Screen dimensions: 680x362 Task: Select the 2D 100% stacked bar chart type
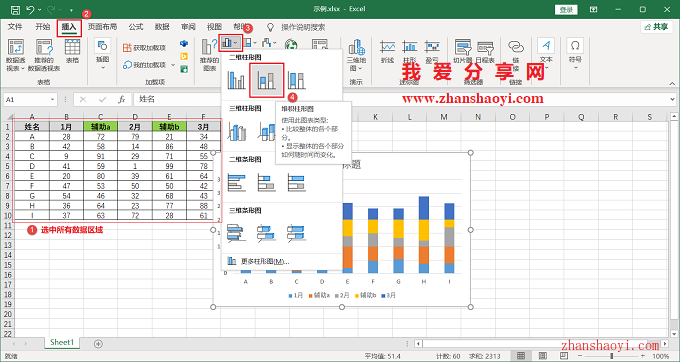pos(296,183)
